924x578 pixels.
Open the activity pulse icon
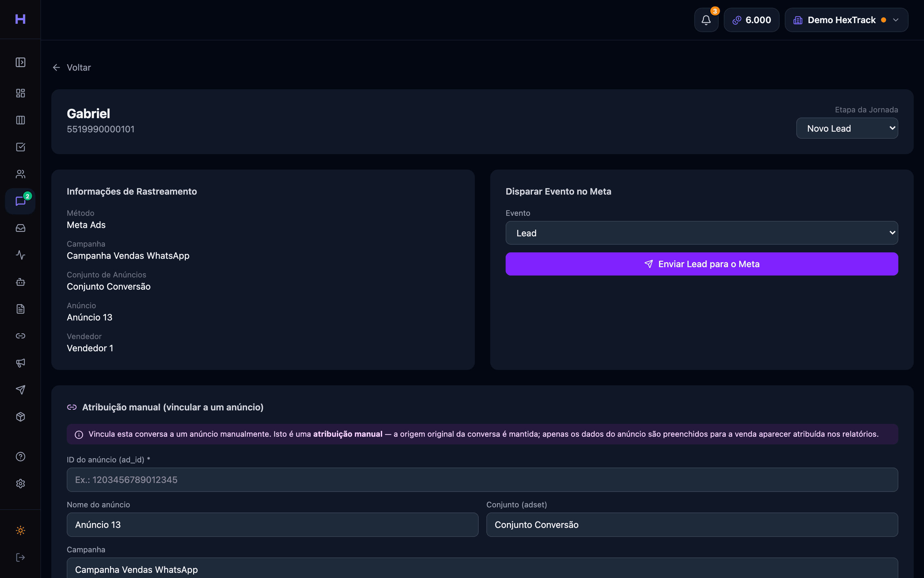pos(20,255)
